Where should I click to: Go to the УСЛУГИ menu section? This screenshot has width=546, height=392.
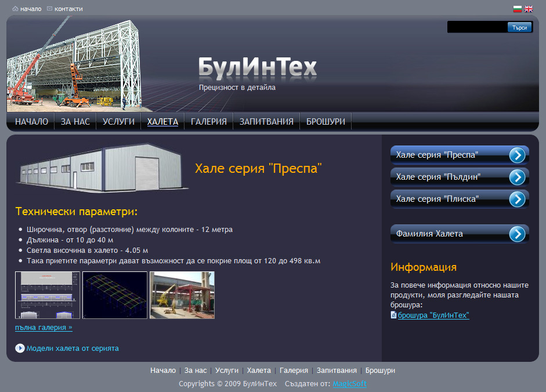(118, 122)
